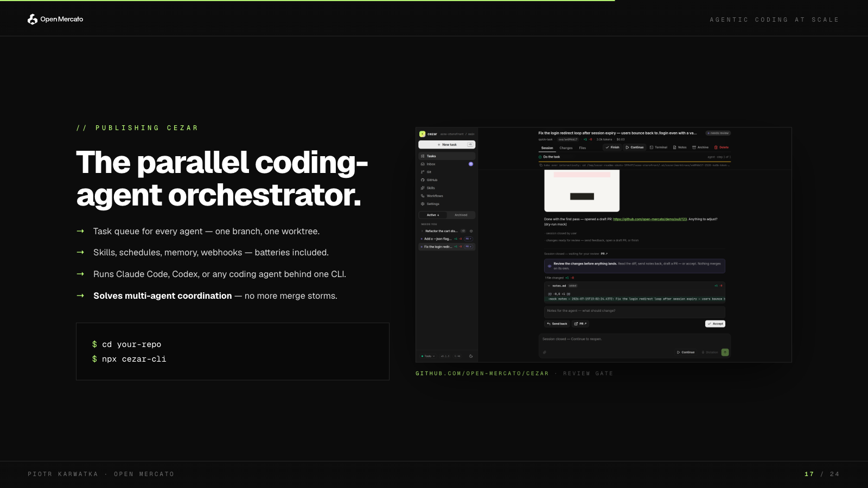Click the Inbox unread count badge
The image size is (868, 488).
click(471, 164)
